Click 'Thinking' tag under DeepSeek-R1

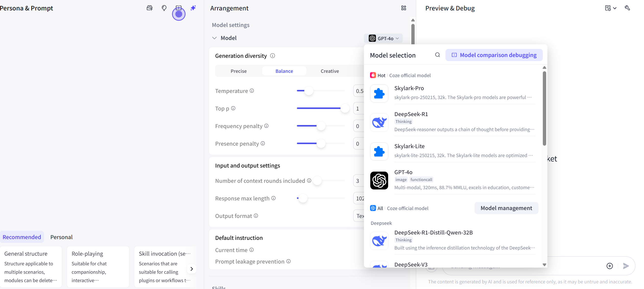(403, 121)
